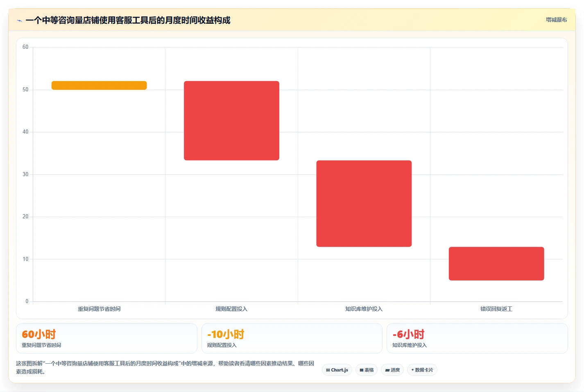The image size is (584, 392).
Task: Click the red 规则配置投入 bar
Action: [x=231, y=120]
